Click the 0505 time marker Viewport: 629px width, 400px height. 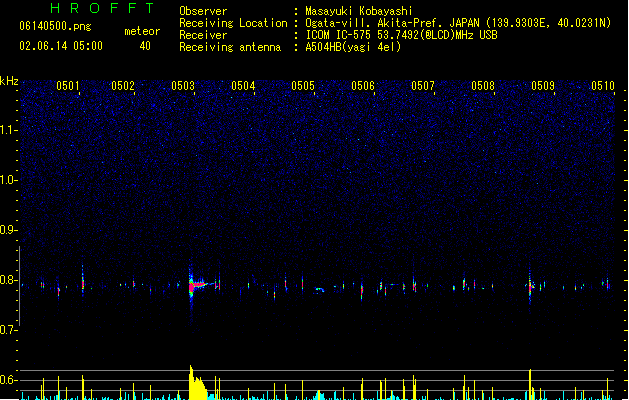click(303, 86)
